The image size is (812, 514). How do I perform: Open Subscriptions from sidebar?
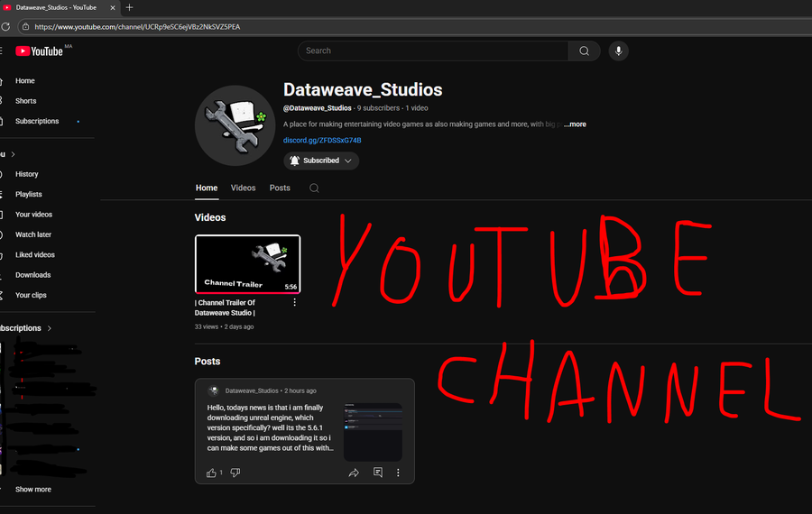pyautogui.click(x=37, y=121)
